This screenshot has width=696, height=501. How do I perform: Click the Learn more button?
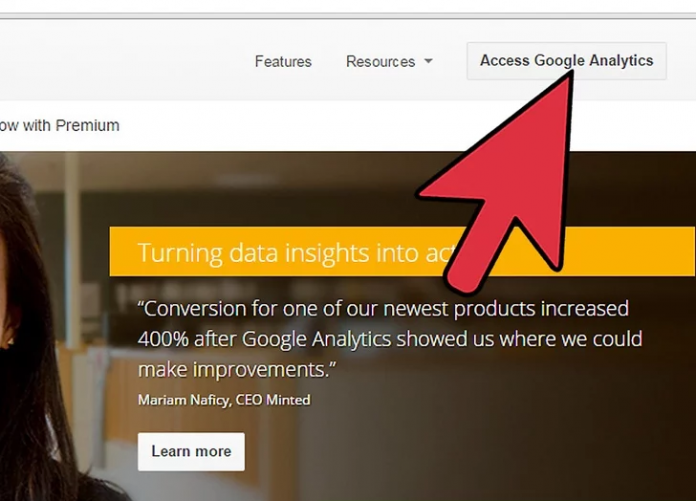(191, 451)
